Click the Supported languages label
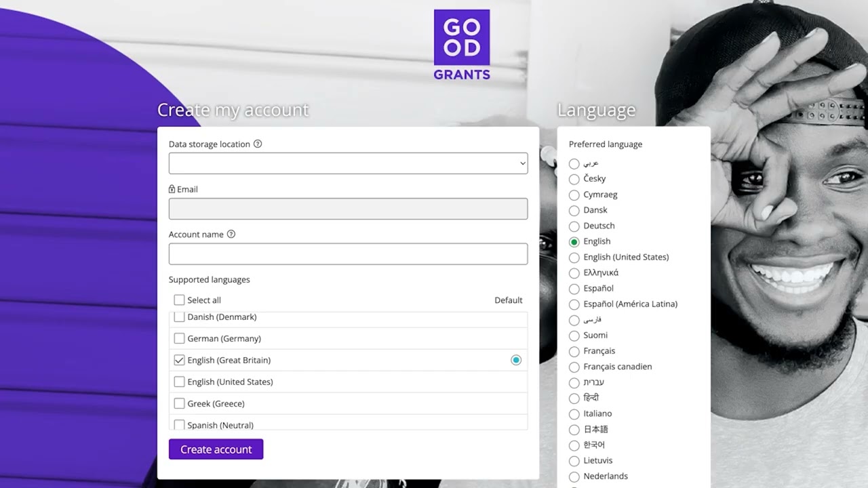 click(209, 279)
